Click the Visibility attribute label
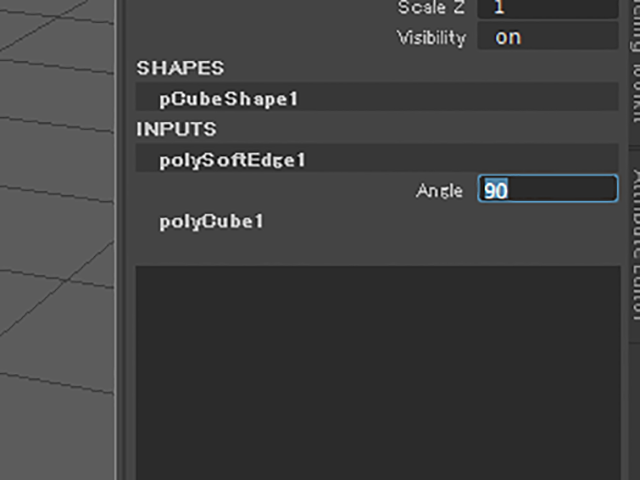Viewport: 640px width, 480px height. pyautogui.click(x=431, y=38)
